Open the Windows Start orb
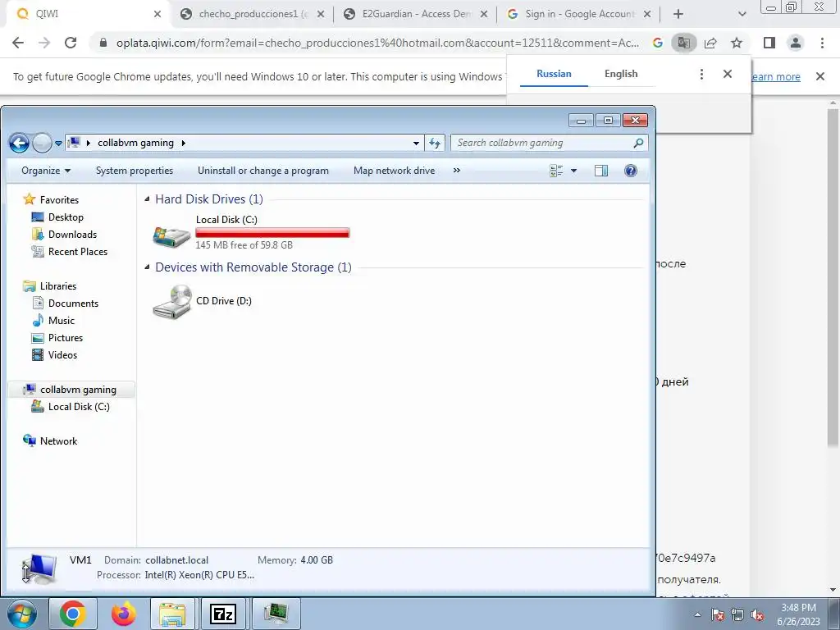Image resolution: width=840 pixels, height=630 pixels. 21,614
